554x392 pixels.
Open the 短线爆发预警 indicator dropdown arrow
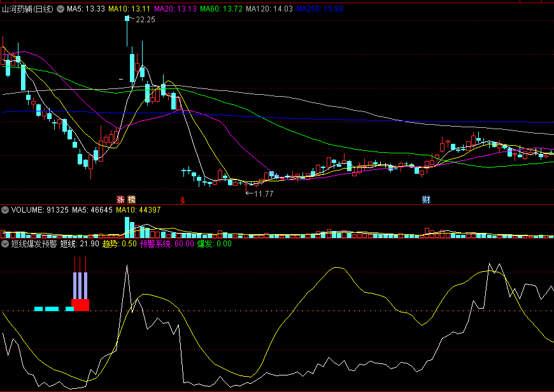5,244
